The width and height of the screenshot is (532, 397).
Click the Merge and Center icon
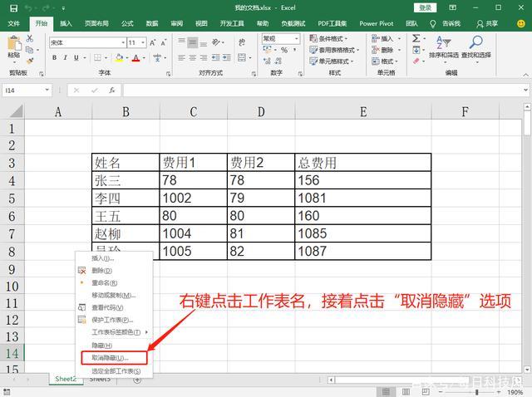(x=242, y=57)
